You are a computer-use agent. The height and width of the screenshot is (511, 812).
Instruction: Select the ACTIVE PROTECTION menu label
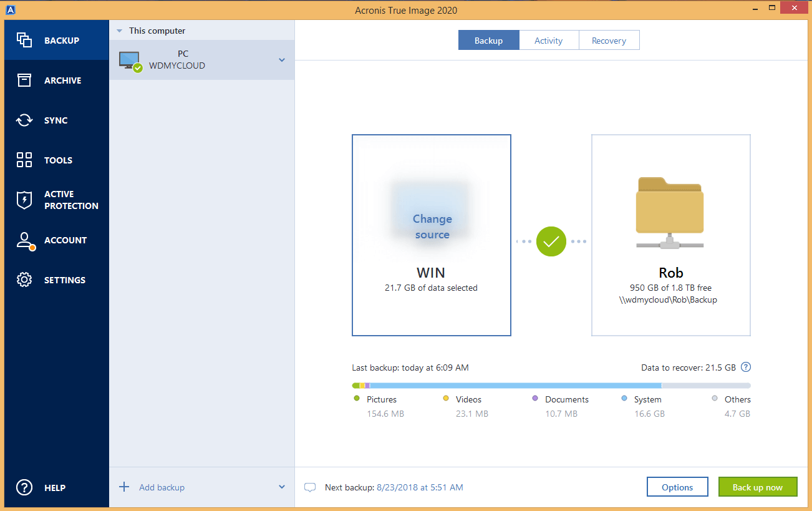71,200
